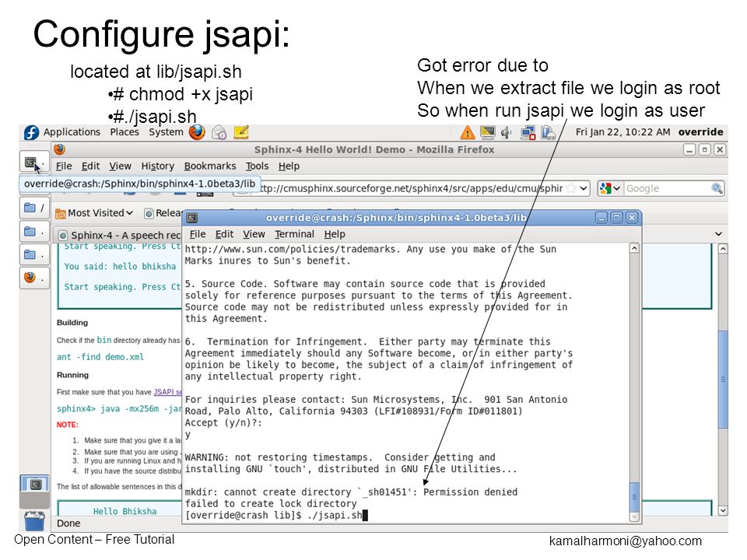Screen dimensions: 747x560
Task: Open Firefox Help menu
Action: [x=289, y=166]
